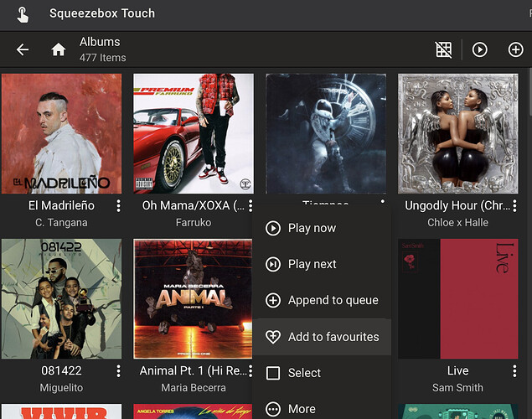The width and height of the screenshot is (532, 419).
Task: Open options menu for Ungodly Hour album
Action: coord(515,205)
